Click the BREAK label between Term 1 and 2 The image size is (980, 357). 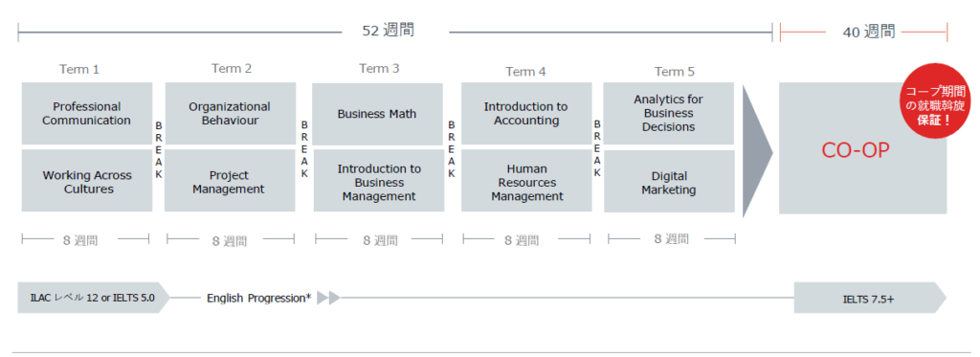click(159, 150)
